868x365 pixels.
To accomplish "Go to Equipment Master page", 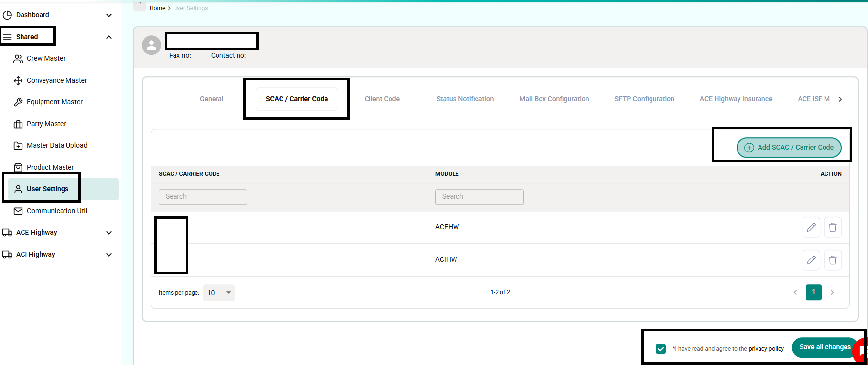I will point(54,102).
